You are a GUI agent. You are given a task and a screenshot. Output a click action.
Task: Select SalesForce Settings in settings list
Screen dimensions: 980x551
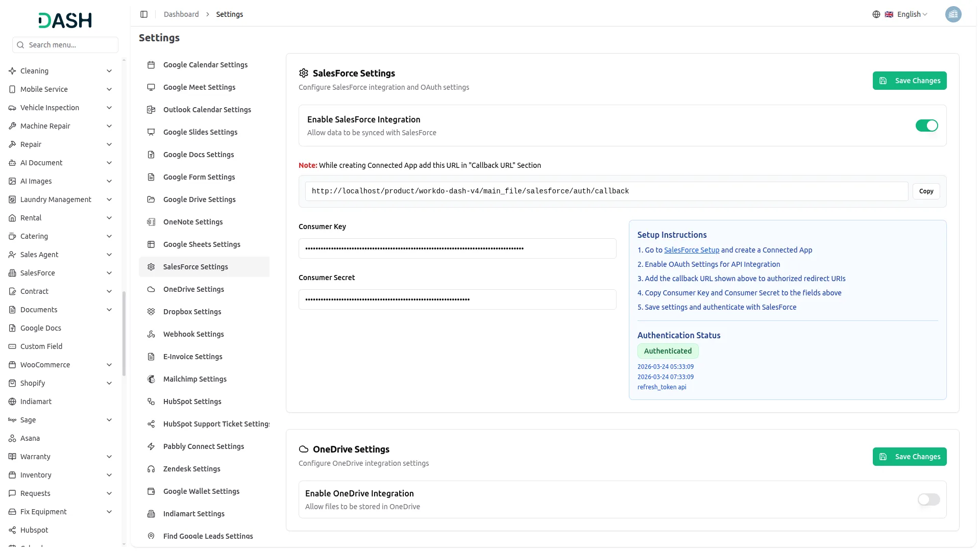pos(204,267)
